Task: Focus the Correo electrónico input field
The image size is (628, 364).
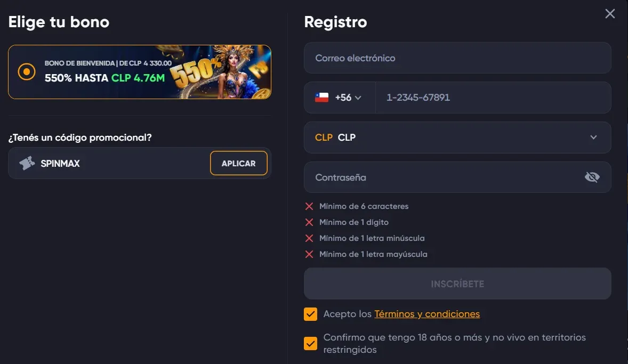Action: tap(457, 58)
